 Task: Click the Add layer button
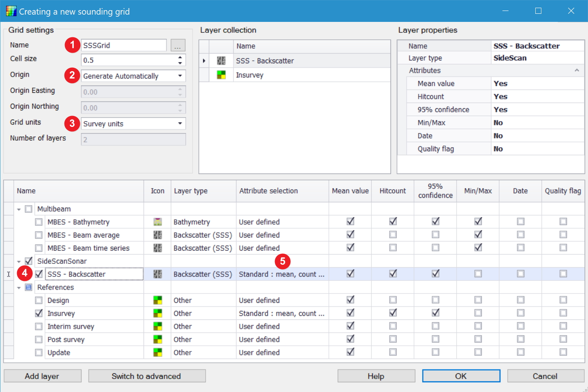pyautogui.click(x=42, y=376)
